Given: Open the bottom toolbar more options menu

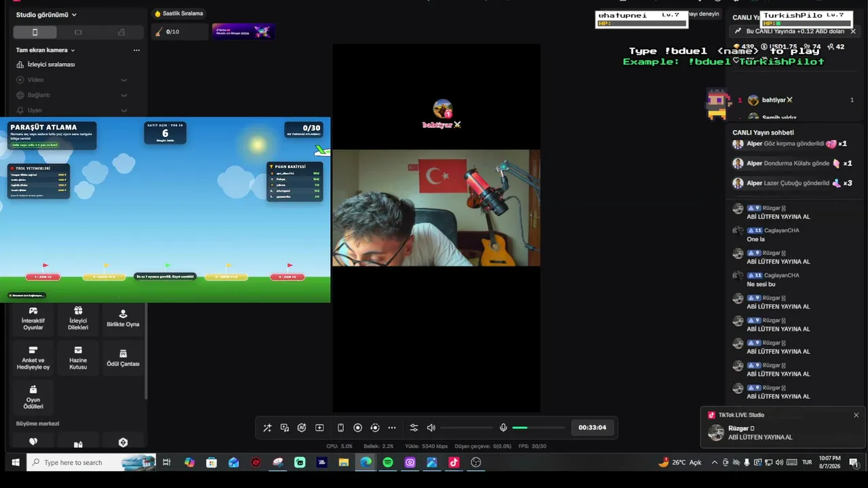Looking at the screenshot, I should pos(392,428).
